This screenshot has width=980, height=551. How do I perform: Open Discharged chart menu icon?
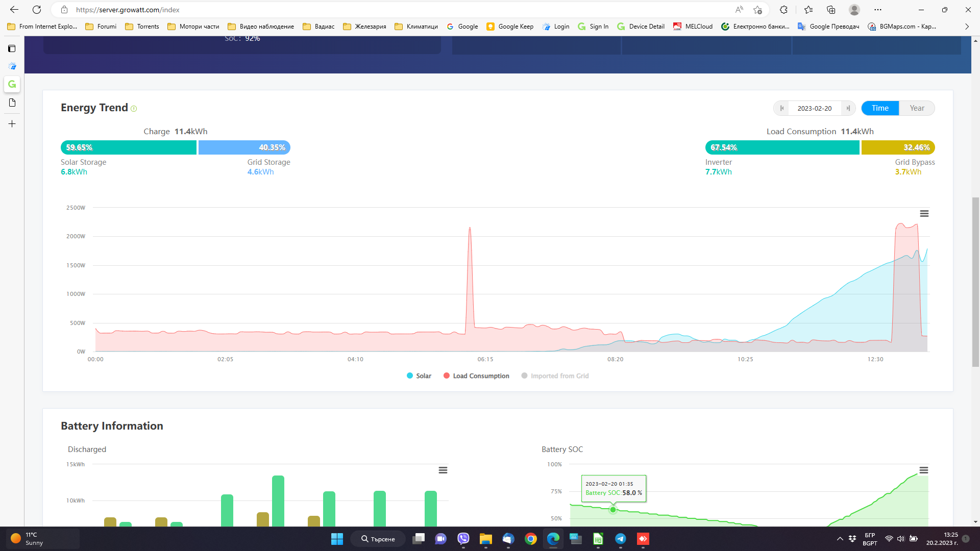(443, 470)
